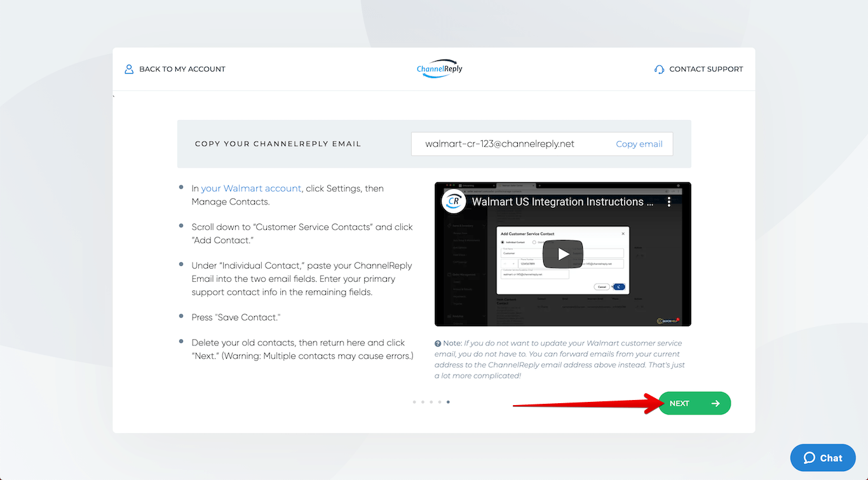The height and width of the screenshot is (480, 868).
Task: Open the video's three-dot options menu
Action: [669, 201]
